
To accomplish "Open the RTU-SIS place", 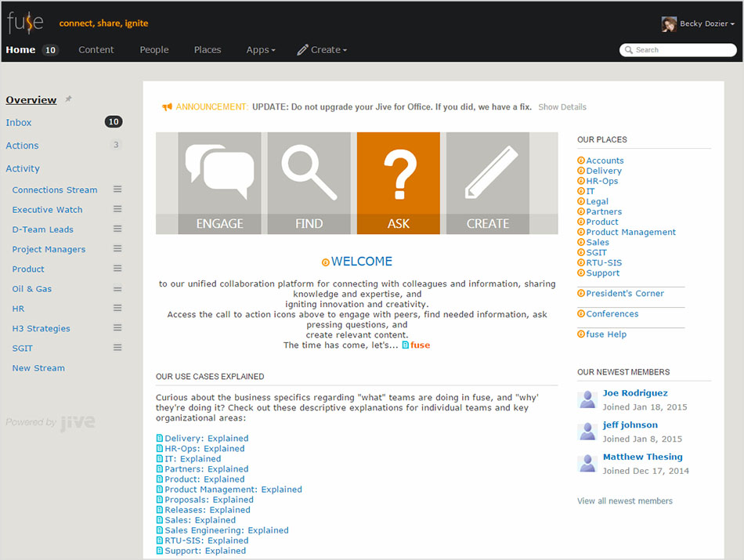I will click(x=604, y=262).
